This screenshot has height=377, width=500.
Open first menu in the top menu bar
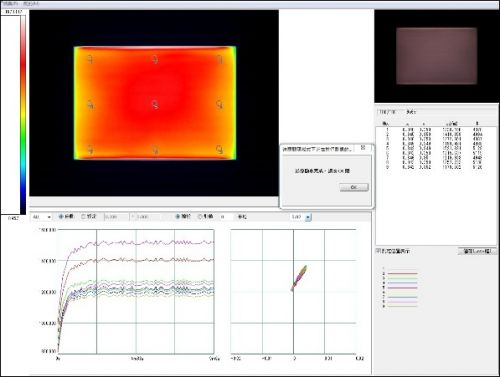pyautogui.click(x=10, y=4)
